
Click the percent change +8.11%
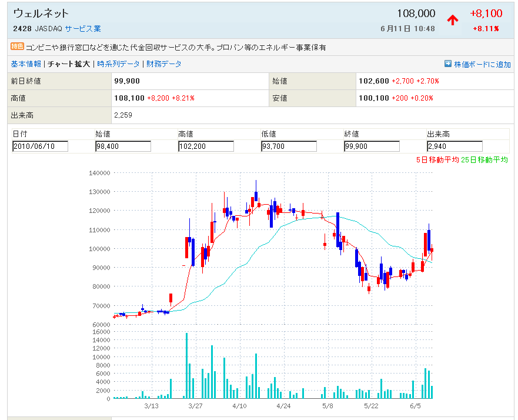[x=486, y=29]
